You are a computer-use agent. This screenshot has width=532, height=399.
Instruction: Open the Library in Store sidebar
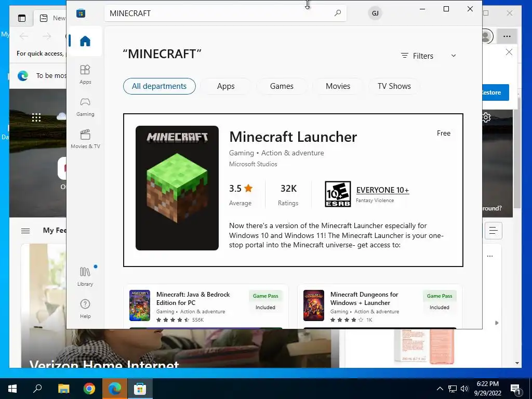coord(85,276)
